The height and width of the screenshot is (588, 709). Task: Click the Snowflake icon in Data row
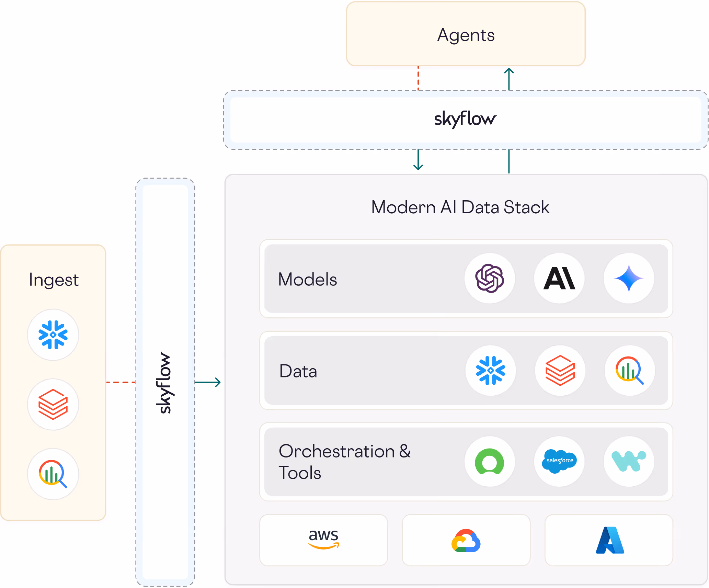click(x=491, y=370)
